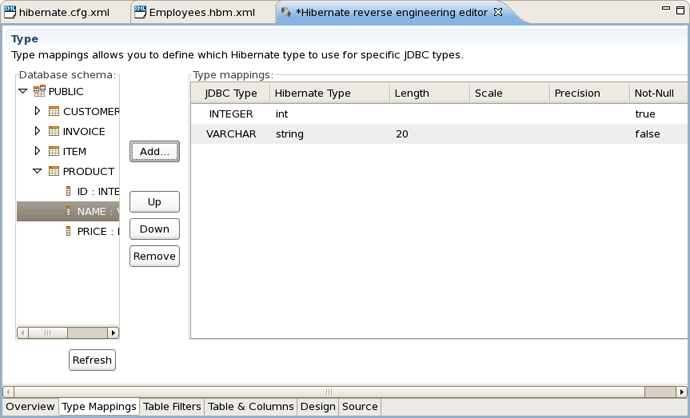Collapse the PUBLIC schema node
This screenshot has width=690, height=418.
pyautogui.click(x=23, y=91)
